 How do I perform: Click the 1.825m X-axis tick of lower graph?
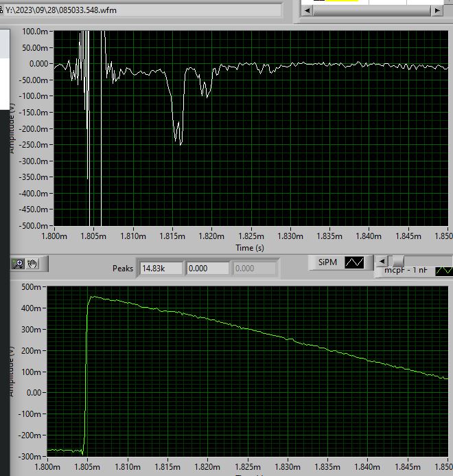248,466
